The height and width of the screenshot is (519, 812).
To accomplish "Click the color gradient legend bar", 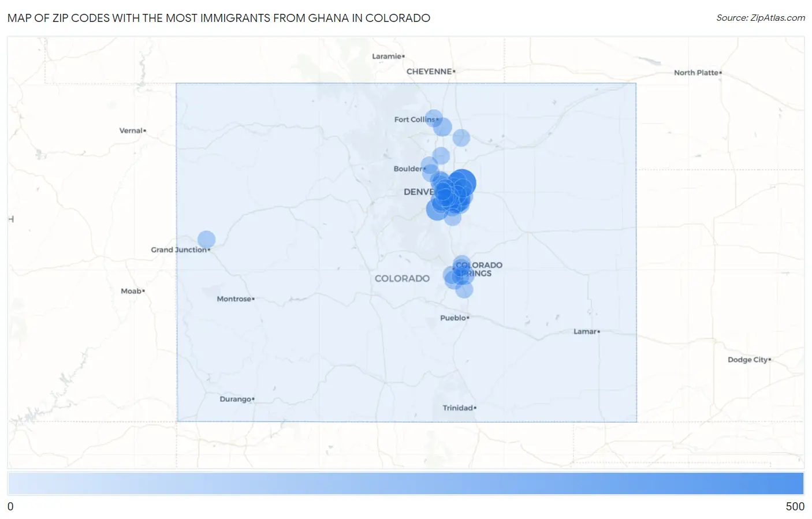I will 406,484.
